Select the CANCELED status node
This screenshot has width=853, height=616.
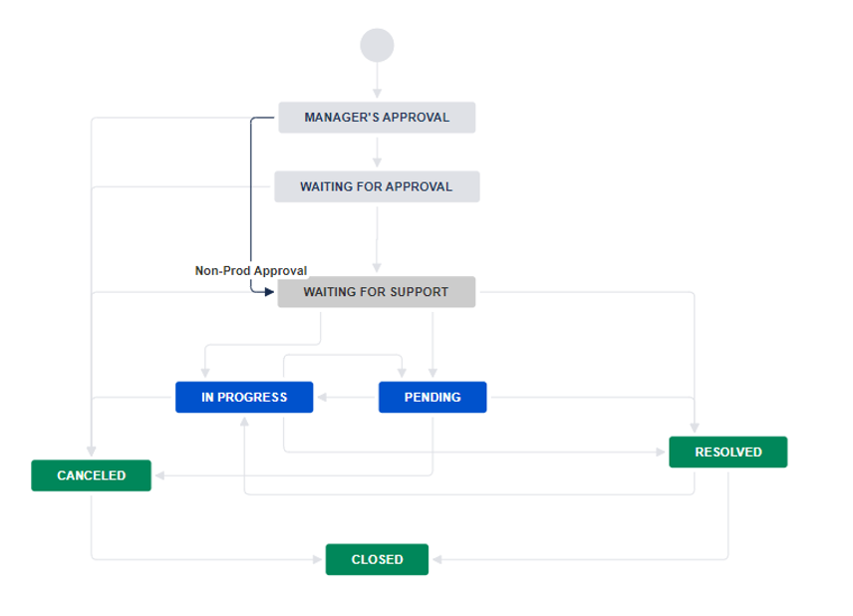[x=91, y=476]
